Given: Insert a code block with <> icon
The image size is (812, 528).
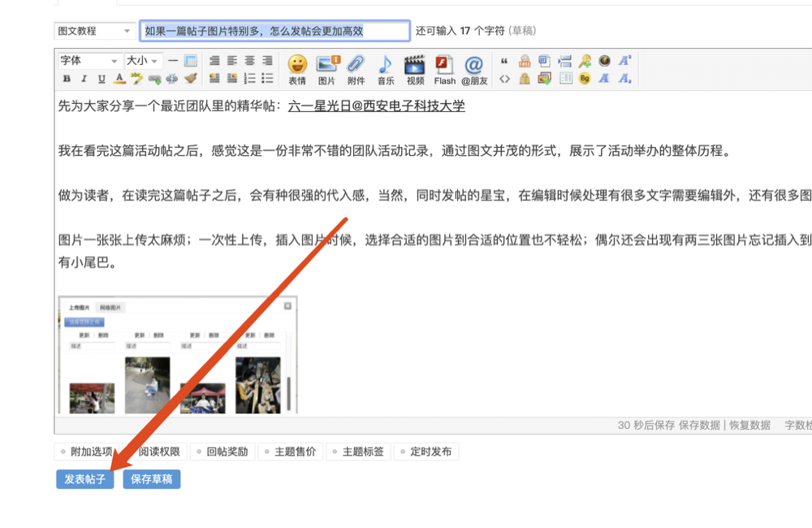Looking at the screenshot, I should tap(504, 79).
